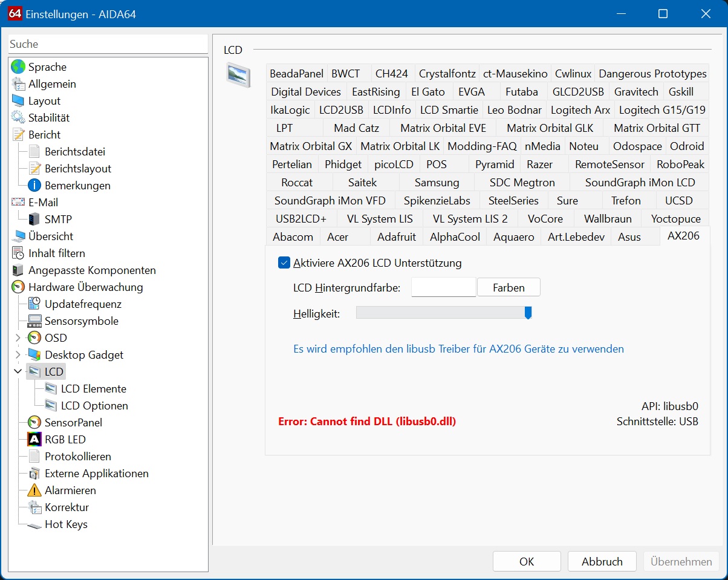Switch to the BeadaPanel tab
This screenshot has width=728, height=580.
[297, 74]
